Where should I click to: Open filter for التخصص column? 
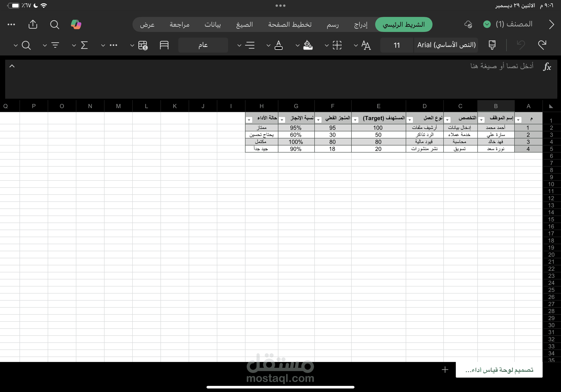(x=447, y=120)
